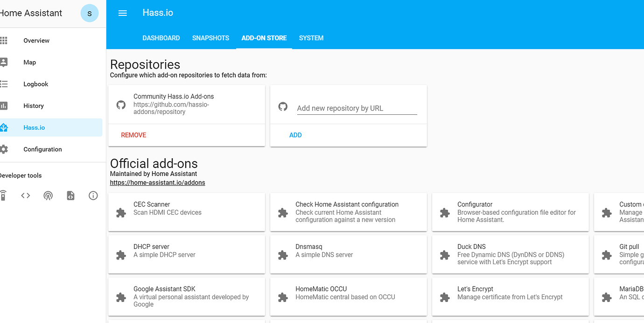Screen dimensions: 644x323
Task: Open the Duck DNS add-on card
Action: (x=510, y=254)
